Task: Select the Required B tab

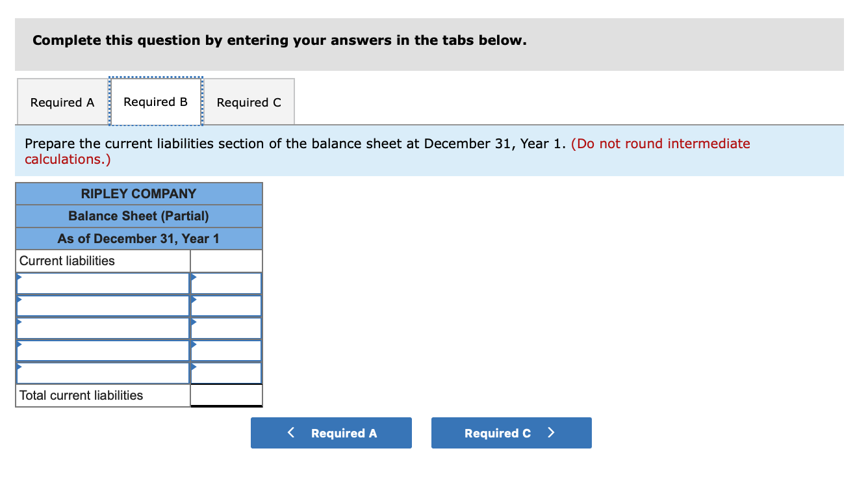Action: click(156, 101)
